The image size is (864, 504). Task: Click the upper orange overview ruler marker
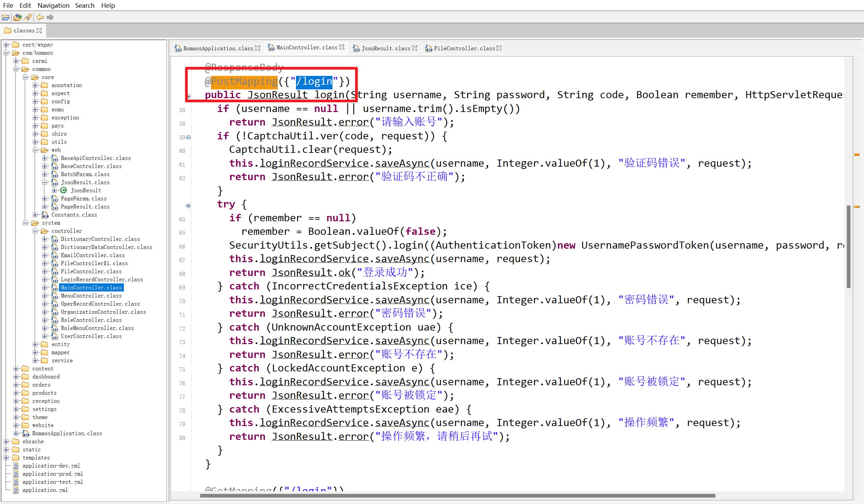pyautogui.click(x=857, y=155)
